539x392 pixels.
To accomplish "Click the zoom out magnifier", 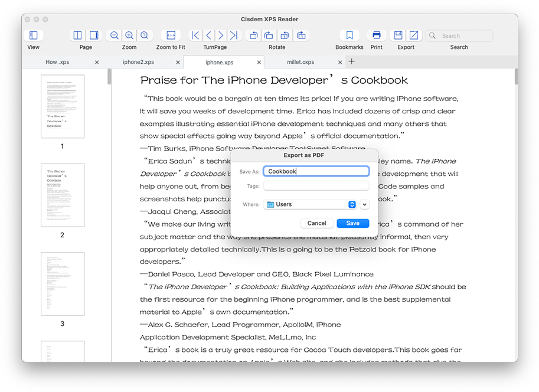I will pos(114,35).
